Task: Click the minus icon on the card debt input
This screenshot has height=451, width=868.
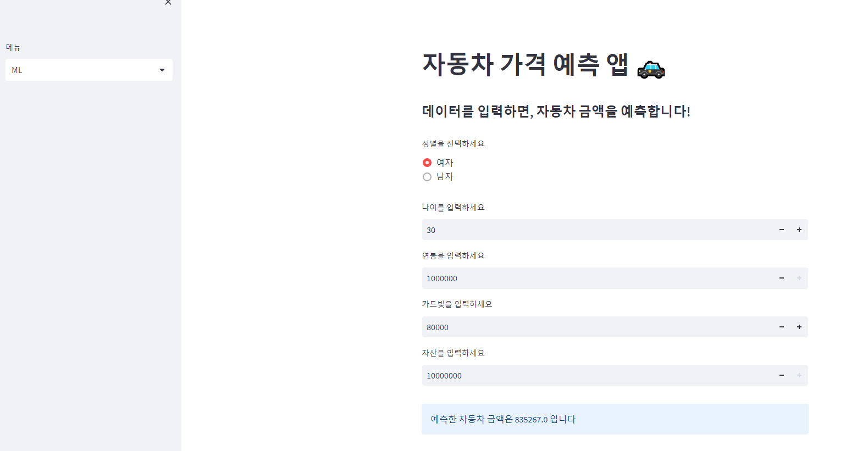Action: click(781, 327)
